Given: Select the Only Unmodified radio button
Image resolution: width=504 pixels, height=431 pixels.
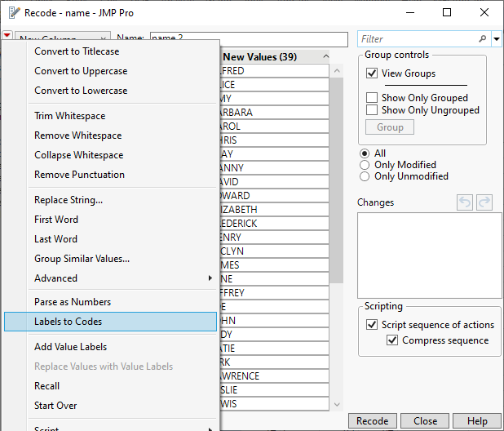Looking at the screenshot, I should pyautogui.click(x=365, y=176).
